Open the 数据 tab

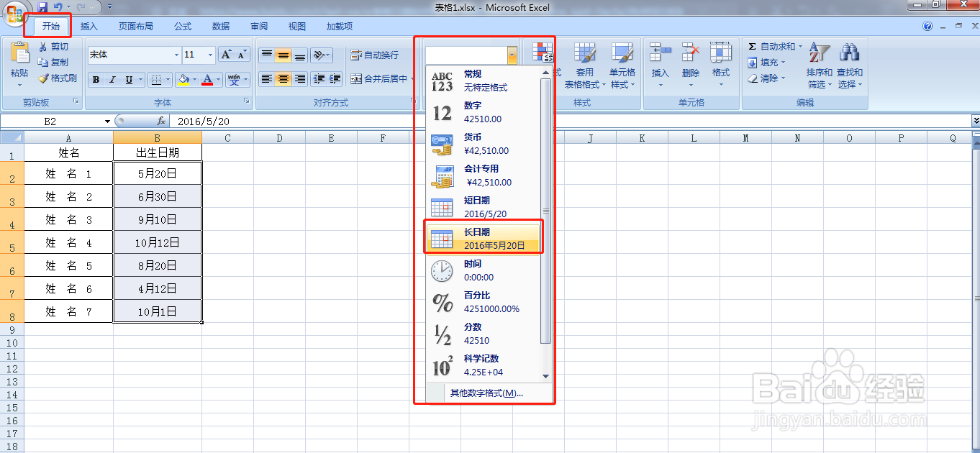pyautogui.click(x=221, y=27)
